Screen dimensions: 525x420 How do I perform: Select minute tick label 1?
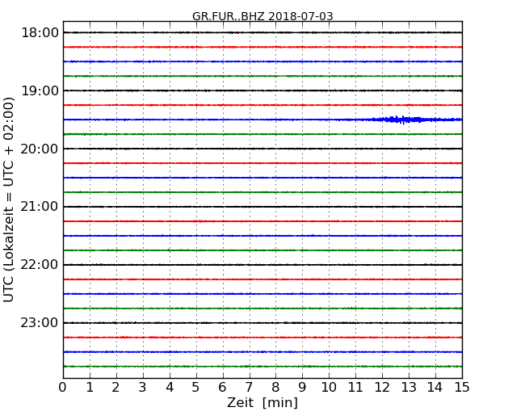tap(90, 387)
